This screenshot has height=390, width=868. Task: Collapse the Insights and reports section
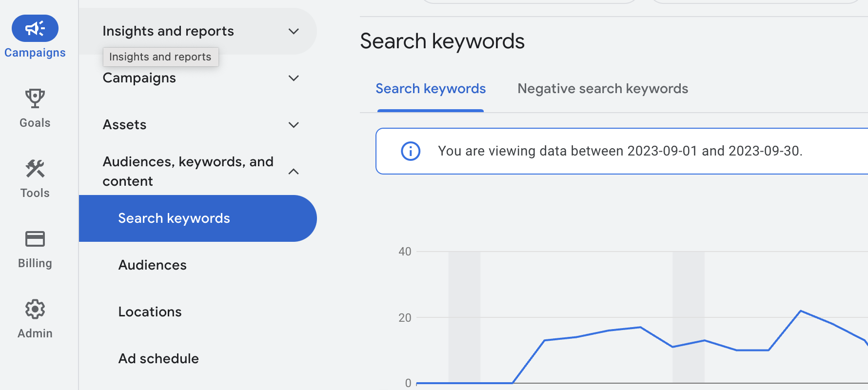(x=293, y=31)
